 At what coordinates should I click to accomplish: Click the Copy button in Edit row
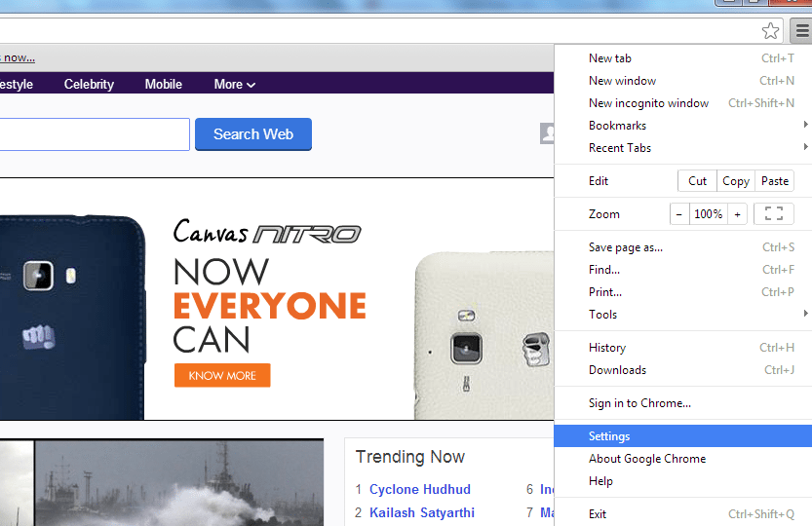click(x=736, y=180)
